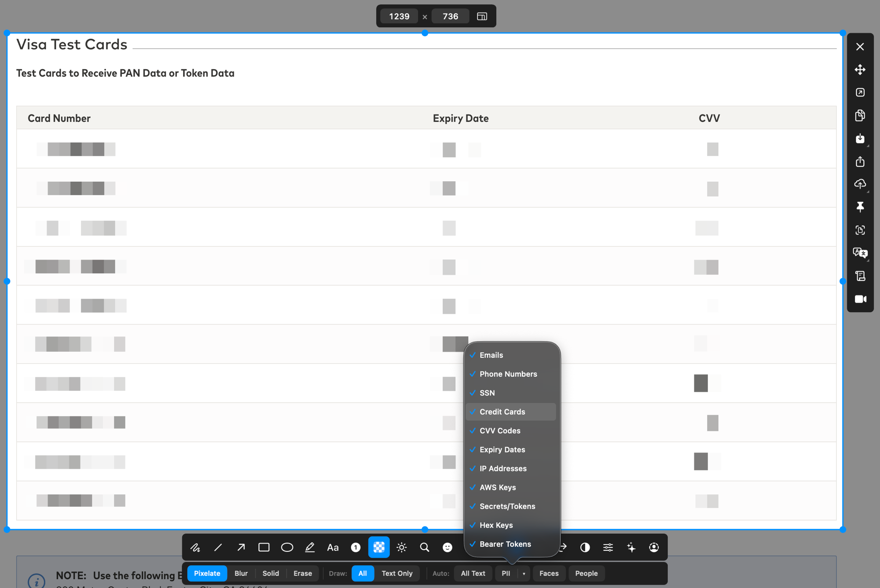Screen dimensions: 880x588
Task: Open the sliders adjustment settings icon
Action: pos(608,548)
